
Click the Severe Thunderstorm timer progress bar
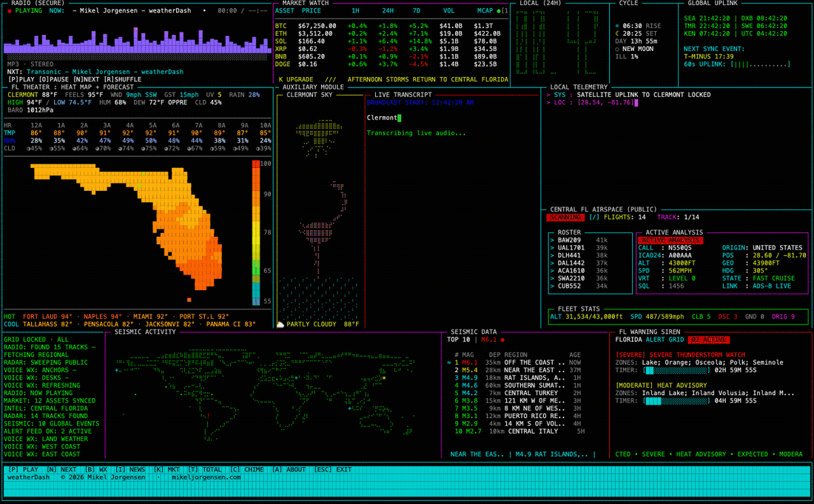tap(676, 371)
